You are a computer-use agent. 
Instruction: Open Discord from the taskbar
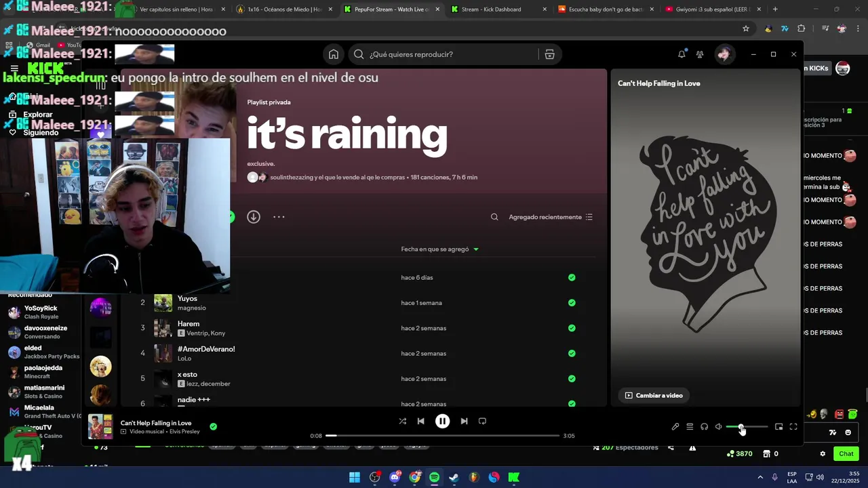pos(395,477)
